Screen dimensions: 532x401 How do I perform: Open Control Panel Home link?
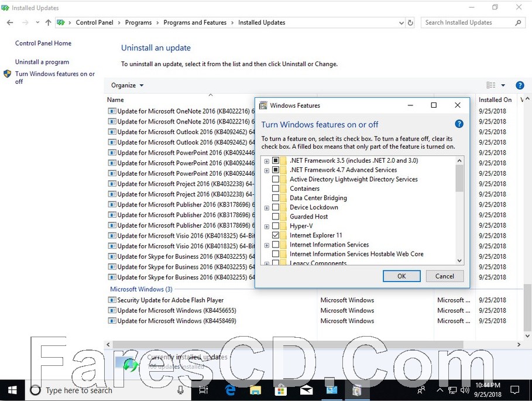point(43,43)
